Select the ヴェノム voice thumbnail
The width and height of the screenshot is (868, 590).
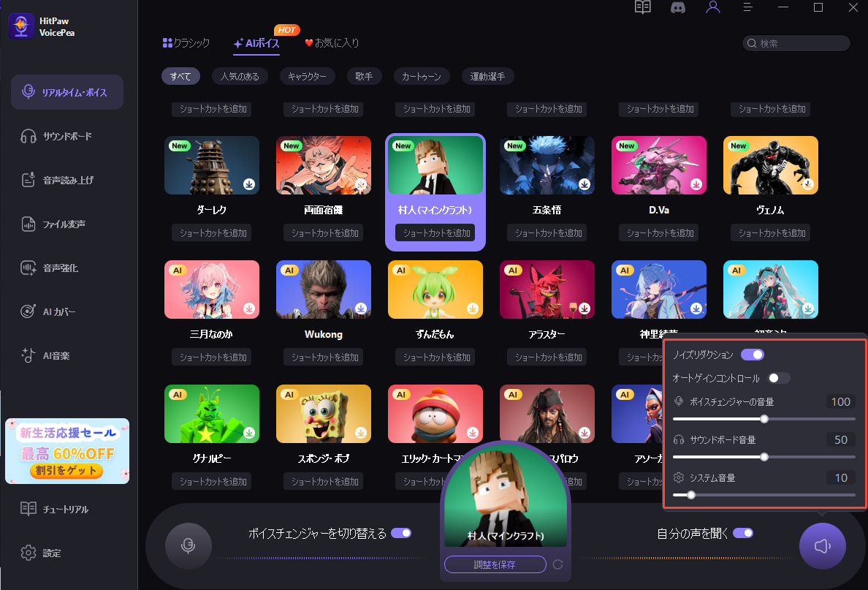[771, 165]
